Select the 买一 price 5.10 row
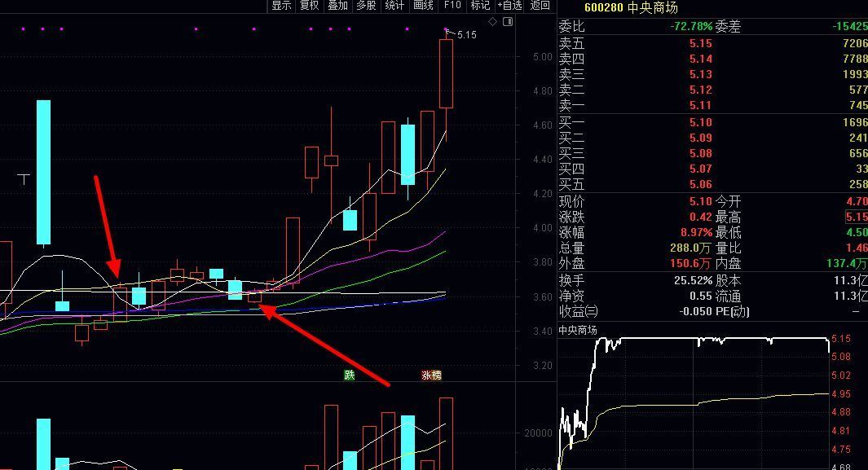 701,122
